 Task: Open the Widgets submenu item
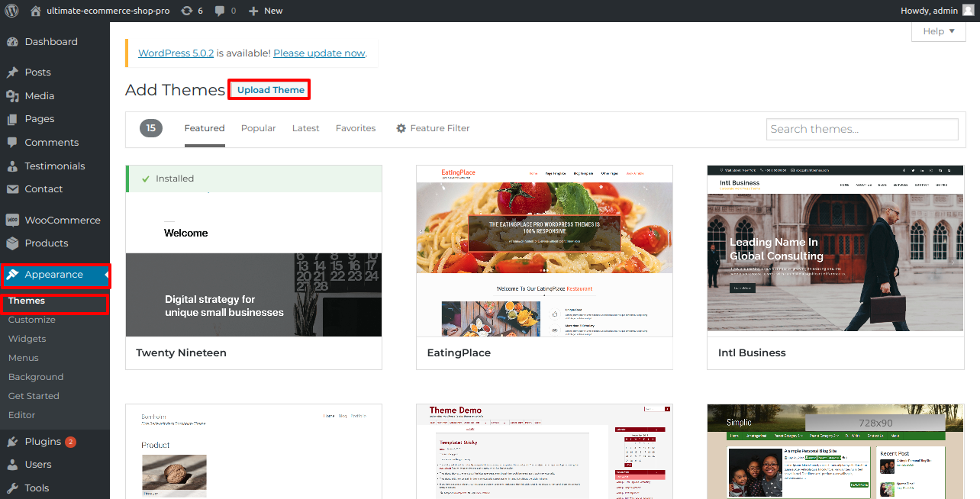click(x=27, y=339)
